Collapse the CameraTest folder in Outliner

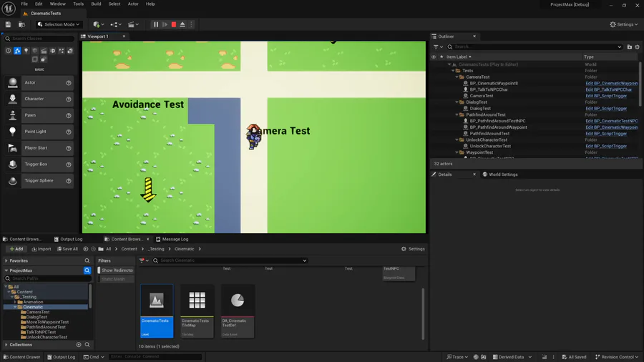457,77
